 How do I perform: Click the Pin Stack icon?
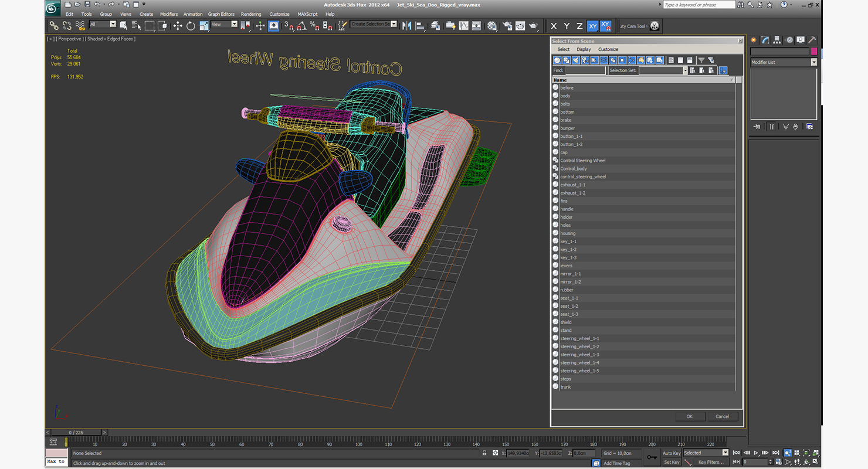[x=757, y=127]
